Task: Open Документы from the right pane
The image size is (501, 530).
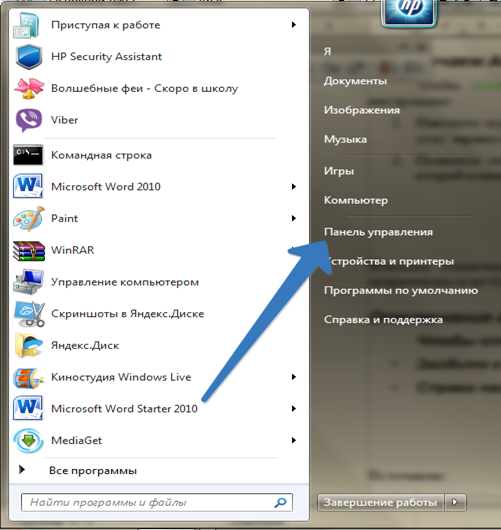Action: [x=355, y=81]
